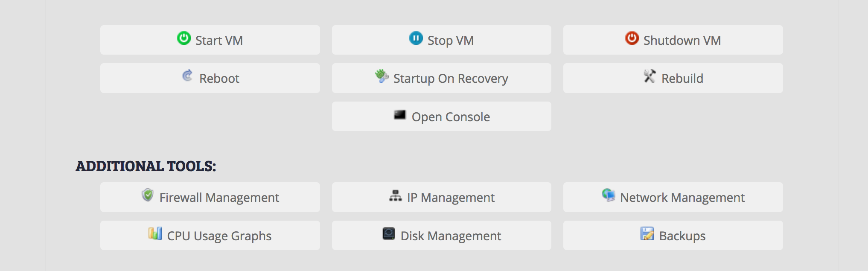Click the black console screen icon

400,115
